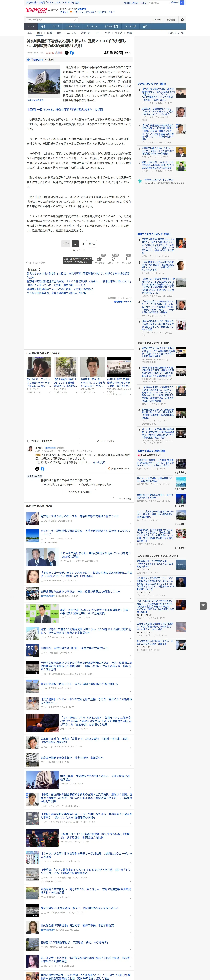Screen dimensions: 210x980
Task: Select the ランキング navigation tab
Action: tap(130, 27)
